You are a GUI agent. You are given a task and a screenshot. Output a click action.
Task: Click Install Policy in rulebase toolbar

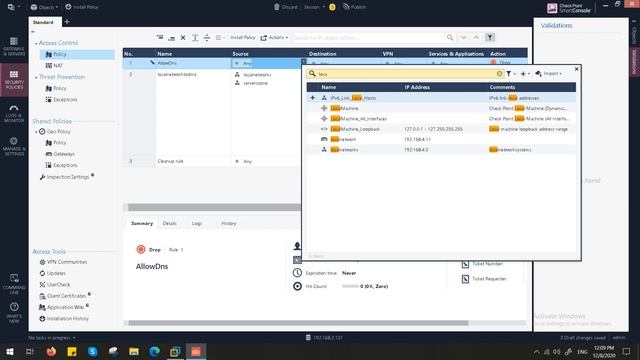tap(242, 38)
